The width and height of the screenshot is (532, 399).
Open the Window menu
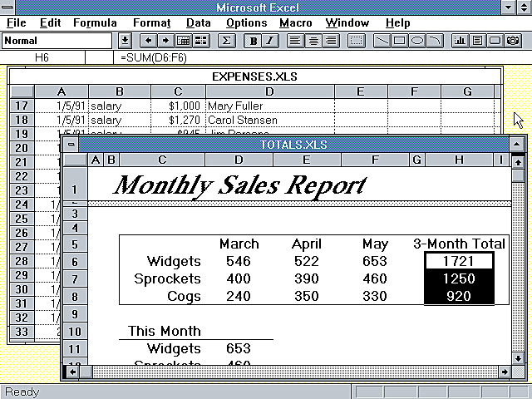coord(347,22)
